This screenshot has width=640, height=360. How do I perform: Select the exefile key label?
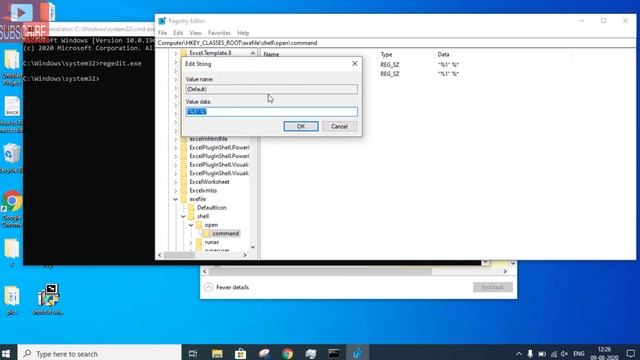(x=198, y=199)
